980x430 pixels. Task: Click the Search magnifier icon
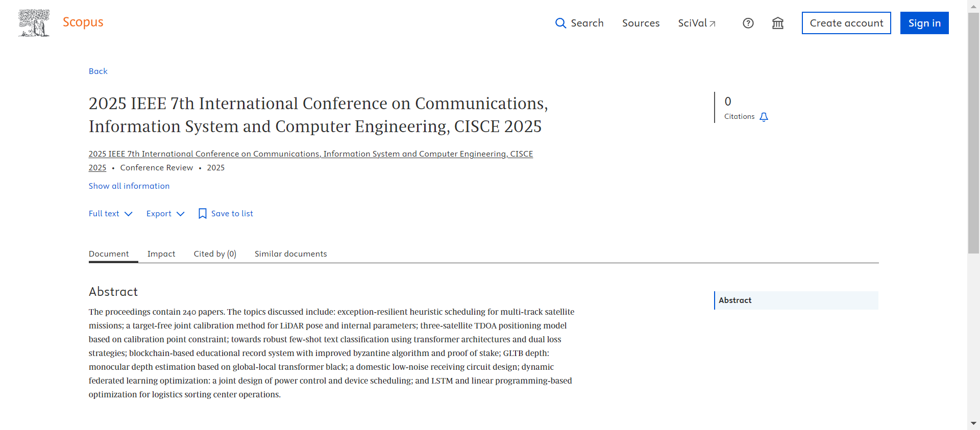click(x=560, y=23)
